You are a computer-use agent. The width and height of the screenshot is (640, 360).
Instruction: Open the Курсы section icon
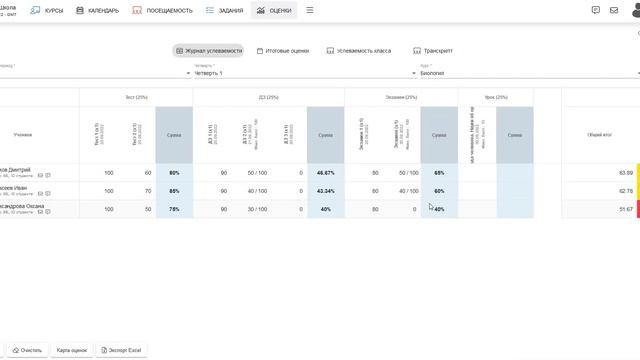pyautogui.click(x=36, y=10)
